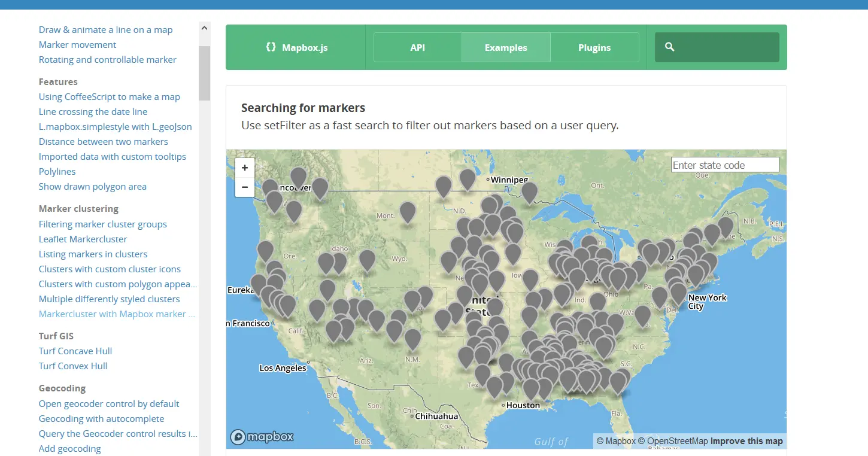Viewport: 868px width, 456px height.
Task: Open Listing markers in clusters example
Action: [93, 254]
